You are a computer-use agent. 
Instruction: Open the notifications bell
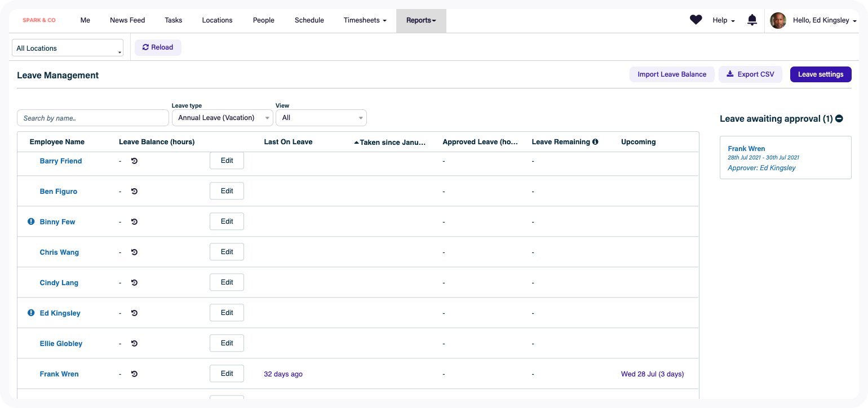tap(752, 20)
